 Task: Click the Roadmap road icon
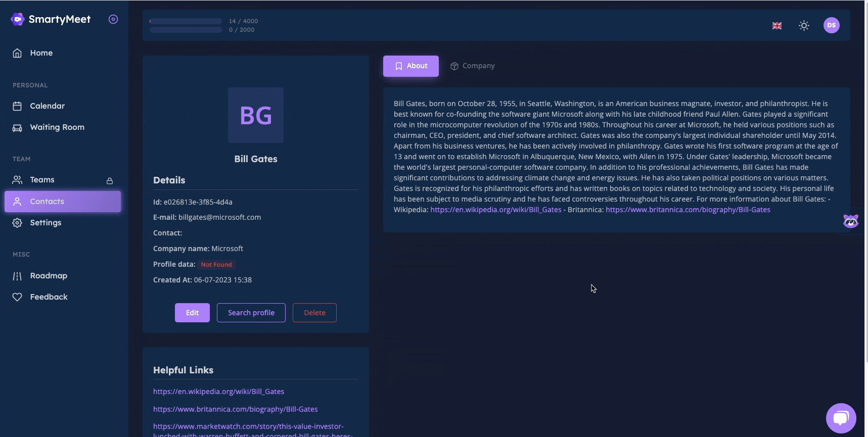(17, 276)
